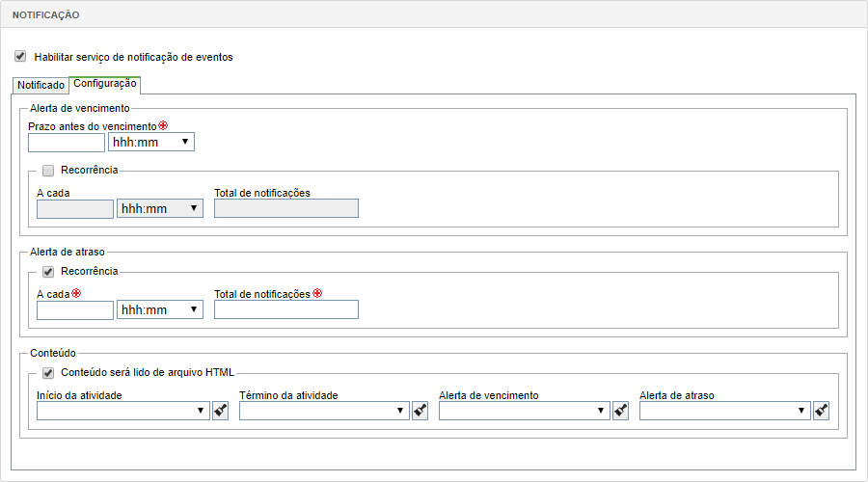
Task: Click the Prazo antes do vencimento label
Action: (x=93, y=126)
